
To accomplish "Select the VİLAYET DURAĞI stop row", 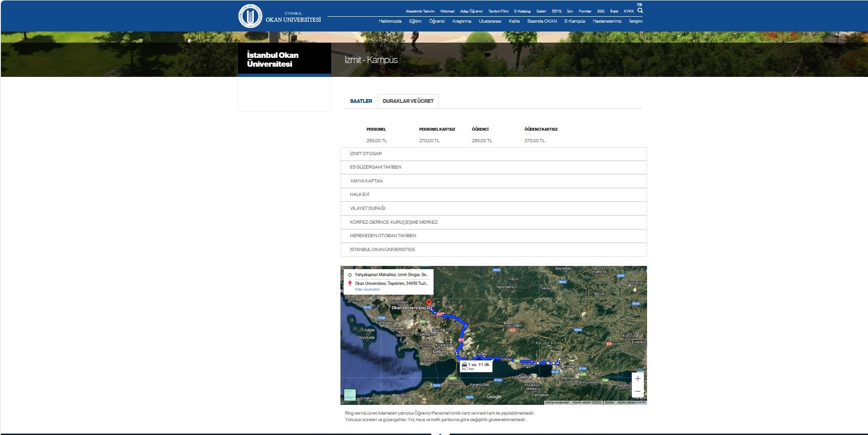I will pos(493,208).
